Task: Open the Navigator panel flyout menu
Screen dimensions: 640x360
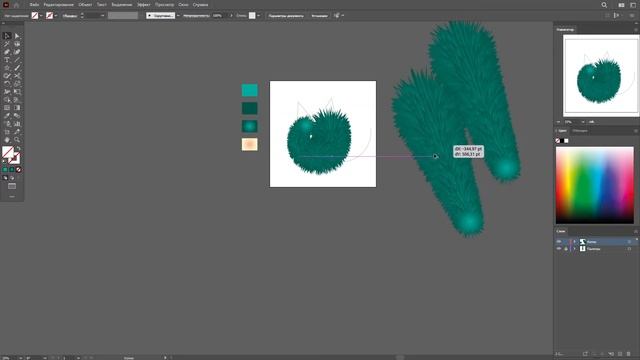Action: 636,30
